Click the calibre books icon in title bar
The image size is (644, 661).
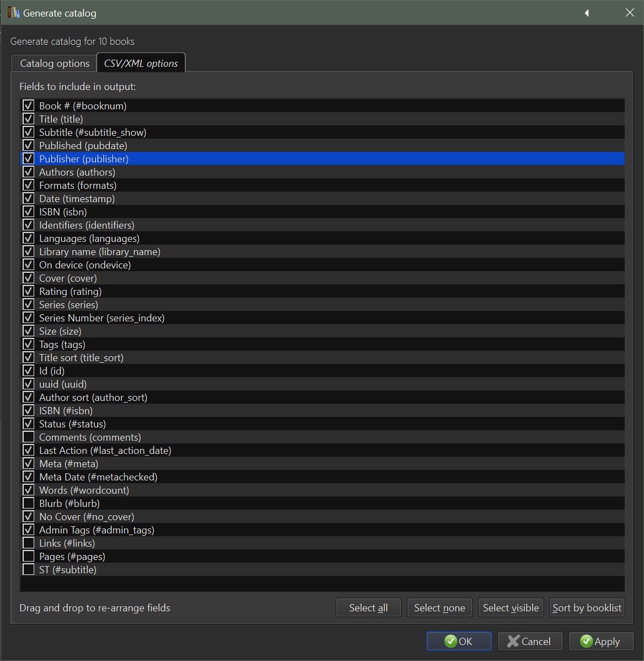(x=13, y=13)
